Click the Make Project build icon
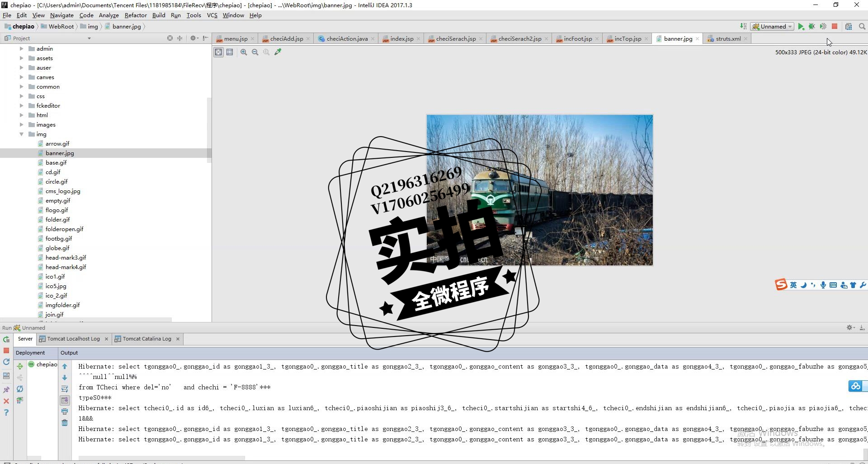 (743, 27)
